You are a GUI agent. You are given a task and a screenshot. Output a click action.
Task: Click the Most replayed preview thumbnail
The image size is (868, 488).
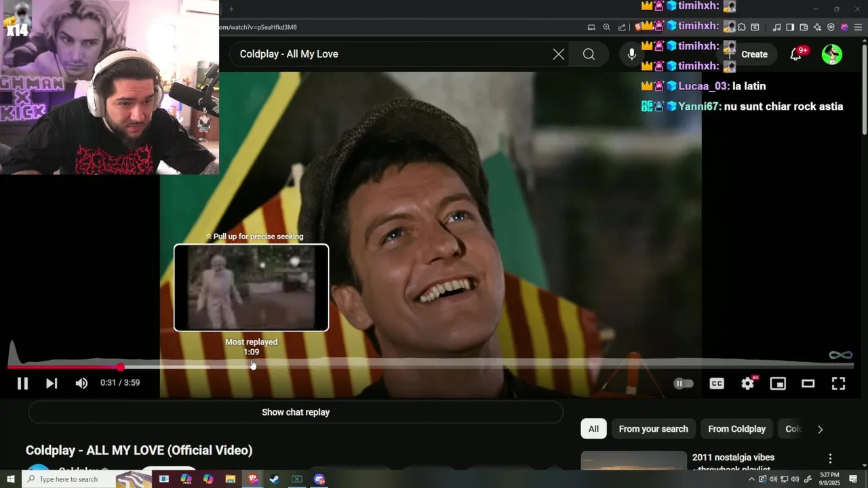pos(252,287)
